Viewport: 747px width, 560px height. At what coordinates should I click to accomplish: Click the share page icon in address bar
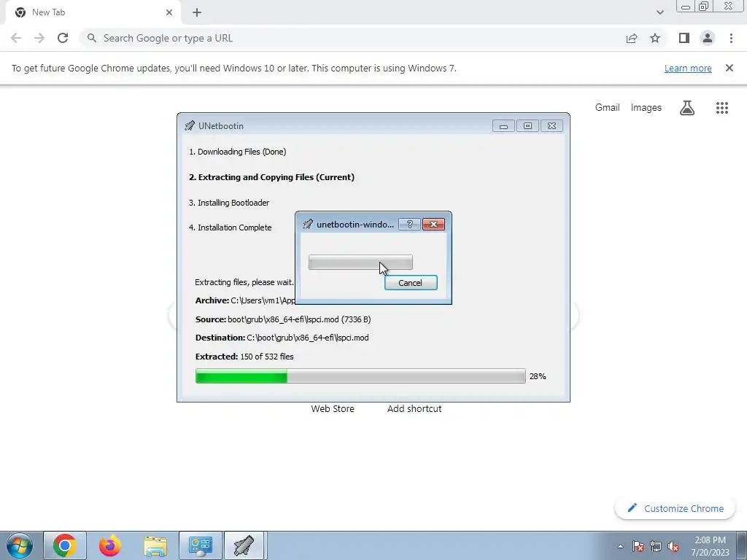coord(632,38)
